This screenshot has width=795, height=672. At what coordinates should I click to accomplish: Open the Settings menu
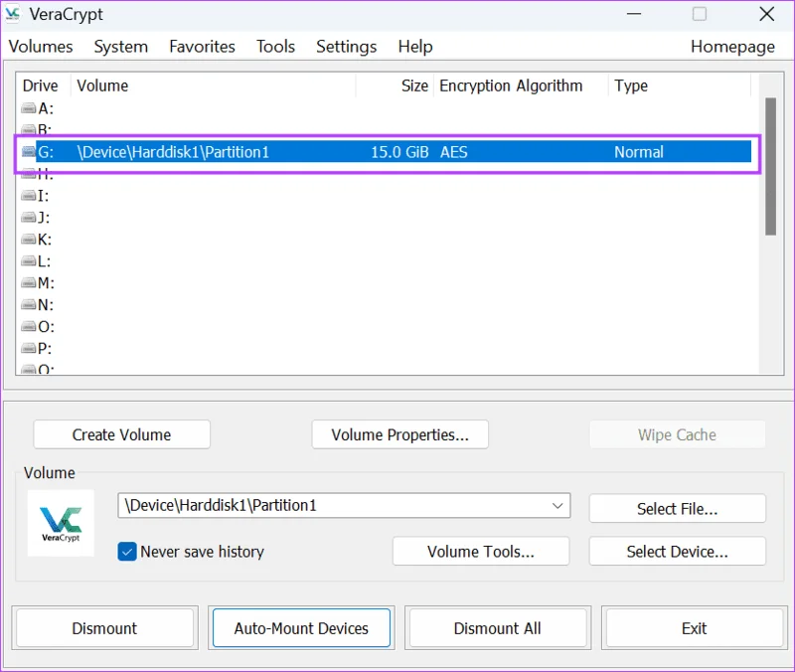coord(346,47)
